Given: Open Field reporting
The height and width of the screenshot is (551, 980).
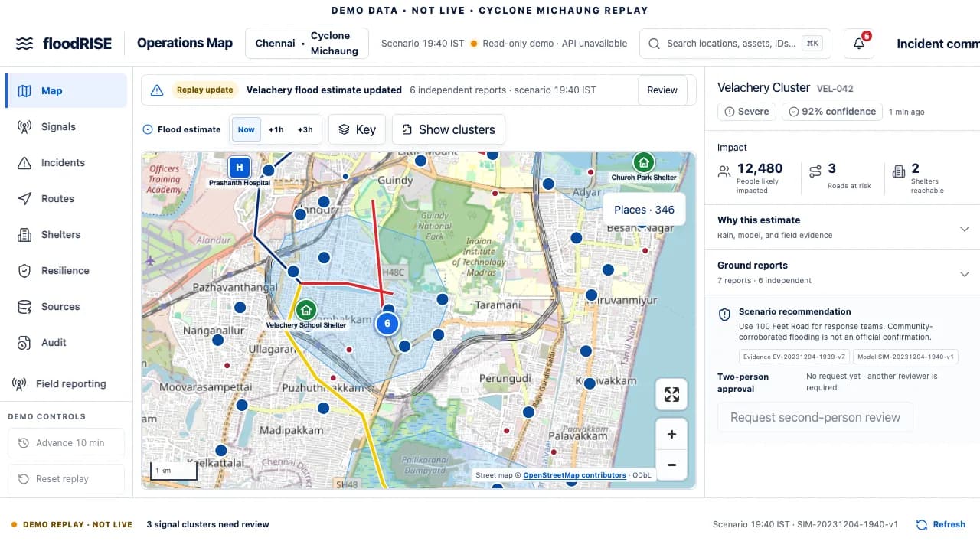Looking at the screenshot, I should (x=67, y=383).
